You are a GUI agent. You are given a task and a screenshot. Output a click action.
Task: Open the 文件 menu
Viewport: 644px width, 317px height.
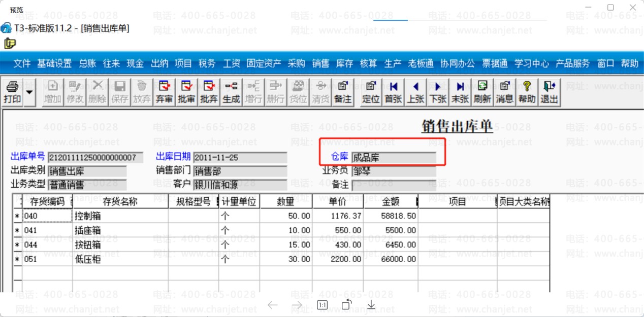[22, 63]
